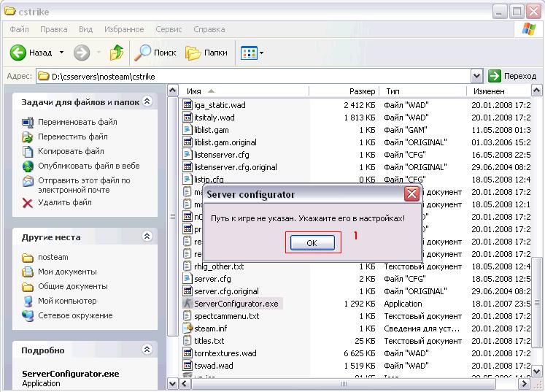The image size is (545, 392).
Task: Select the iga_static.wad file icon
Action: coord(188,104)
